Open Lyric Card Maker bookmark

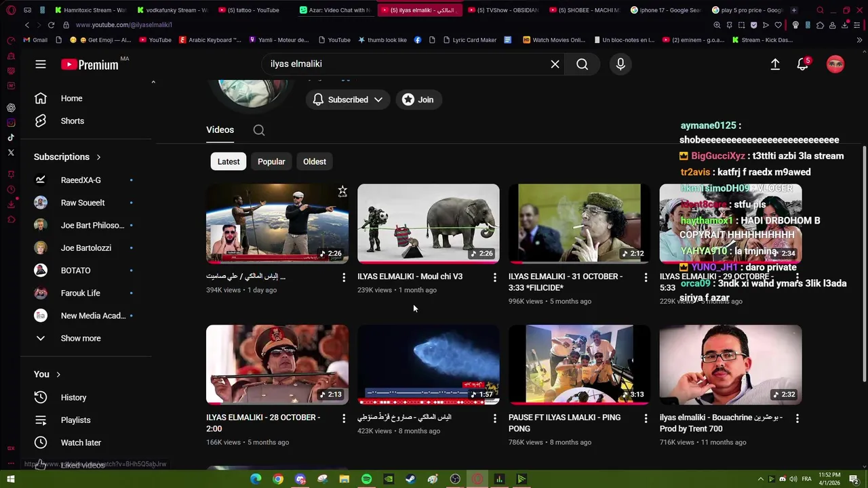click(469, 40)
